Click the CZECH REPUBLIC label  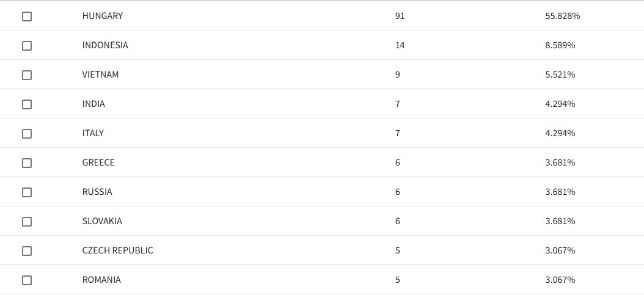tap(117, 250)
